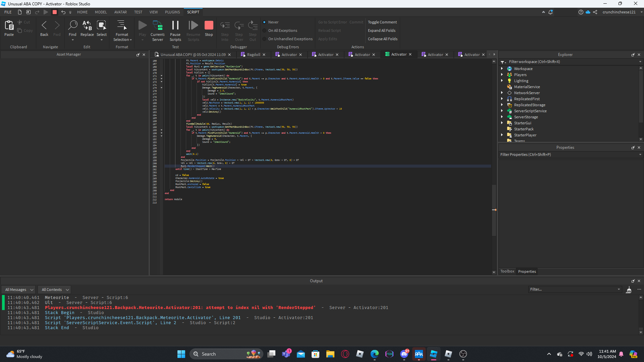Viewport: 644px width, 362px height.
Task: Select On All Exceptions radio option
Action: (x=264, y=31)
